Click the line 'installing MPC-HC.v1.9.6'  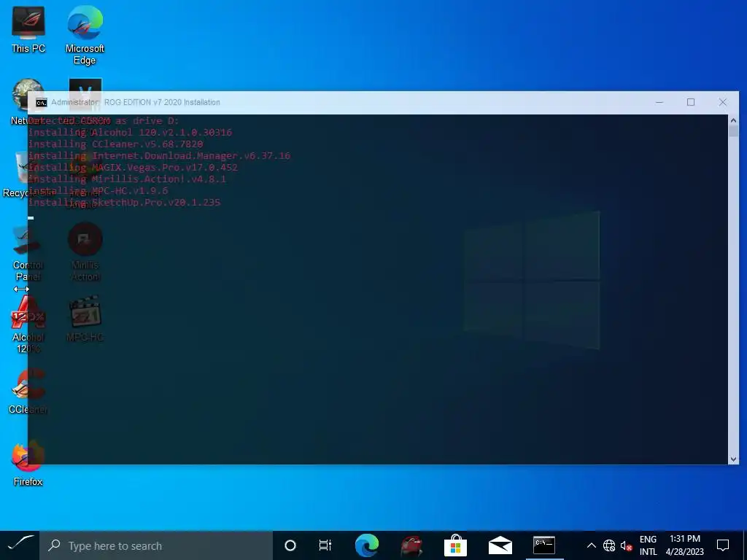[98, 190]
